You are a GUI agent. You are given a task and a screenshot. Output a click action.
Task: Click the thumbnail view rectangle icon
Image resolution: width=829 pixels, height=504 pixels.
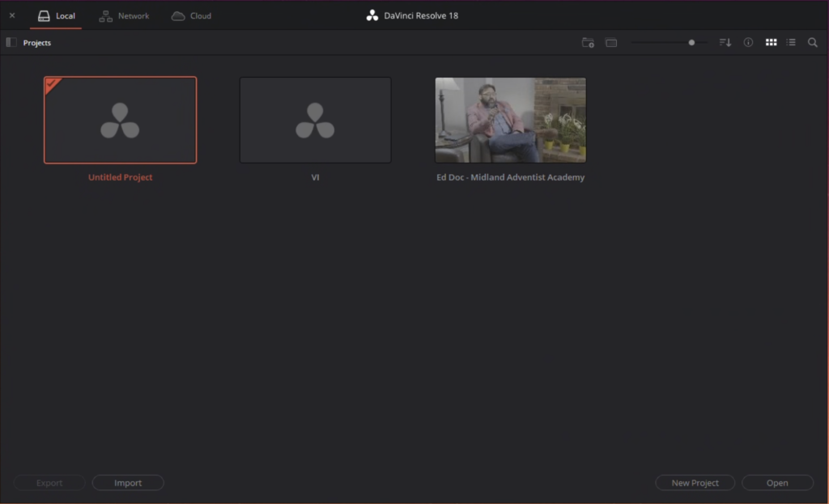click(611, 43)
